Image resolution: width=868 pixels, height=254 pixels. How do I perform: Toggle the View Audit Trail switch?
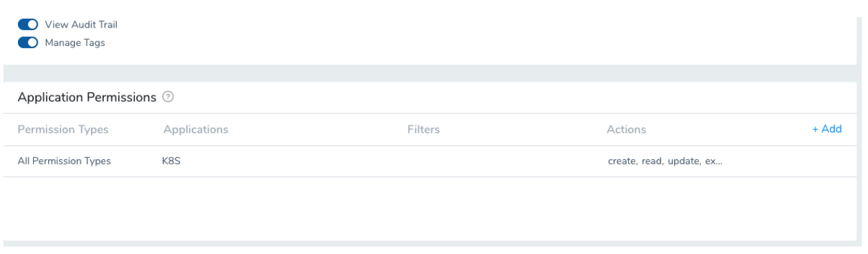click(28, 24)
